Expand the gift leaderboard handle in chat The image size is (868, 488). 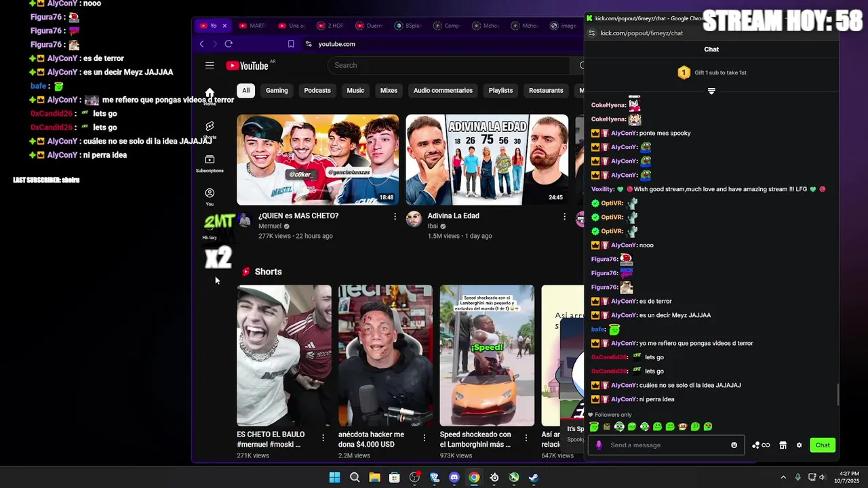(711, 91)
